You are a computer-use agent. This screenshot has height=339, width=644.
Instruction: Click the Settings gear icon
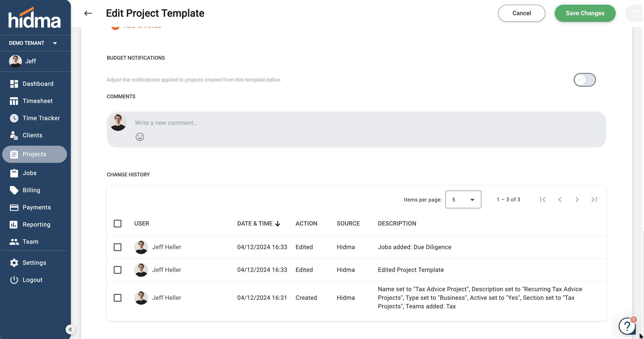tap(14, 263)
